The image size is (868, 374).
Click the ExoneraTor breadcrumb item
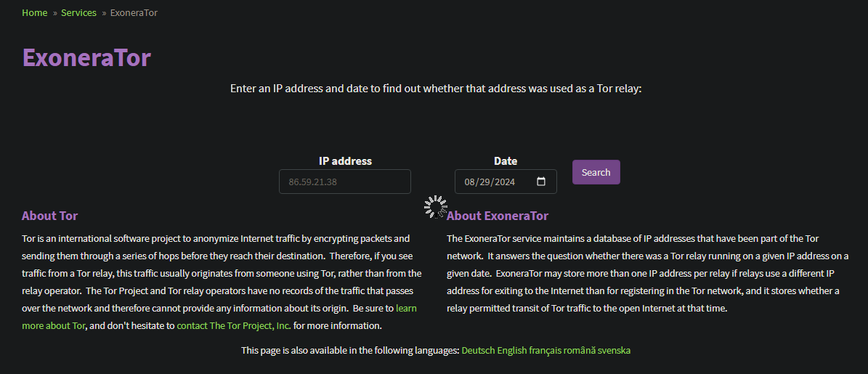pyautogui.click(x=134, y=13)
